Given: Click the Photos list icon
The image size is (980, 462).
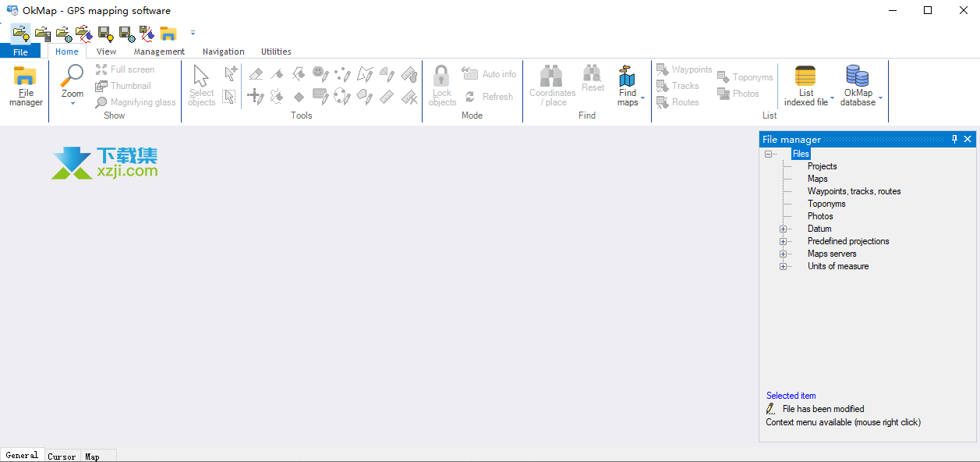Looking at the screenshot, I should 724,94.
